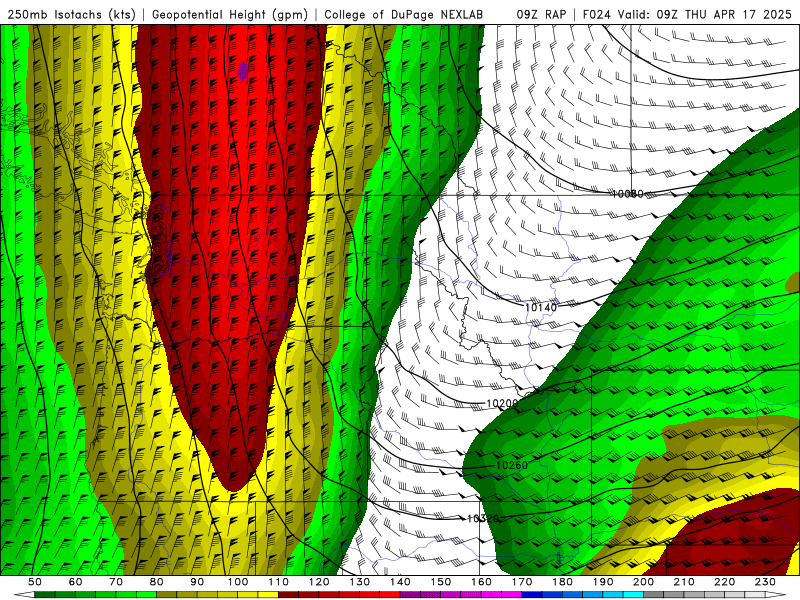The height and width of the screenshot is (600, 800).
Task: Click 'College of DuPage NEXLAB' header text
Action: (x=404, y=14)
